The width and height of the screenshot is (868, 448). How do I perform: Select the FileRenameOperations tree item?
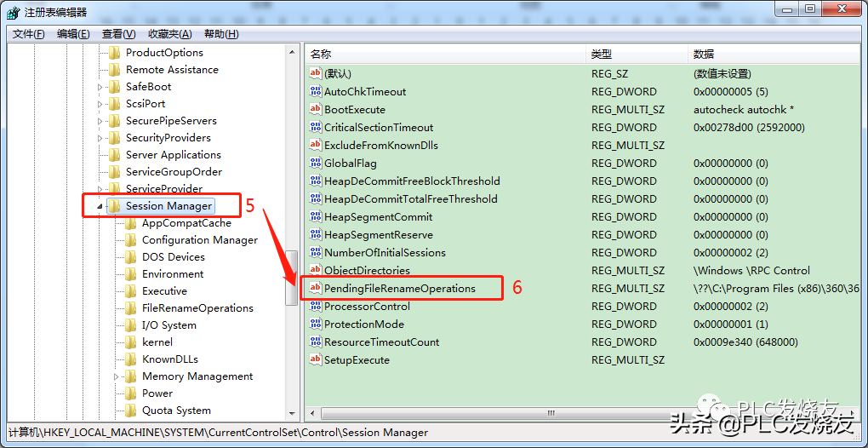(x=197, y=308)
